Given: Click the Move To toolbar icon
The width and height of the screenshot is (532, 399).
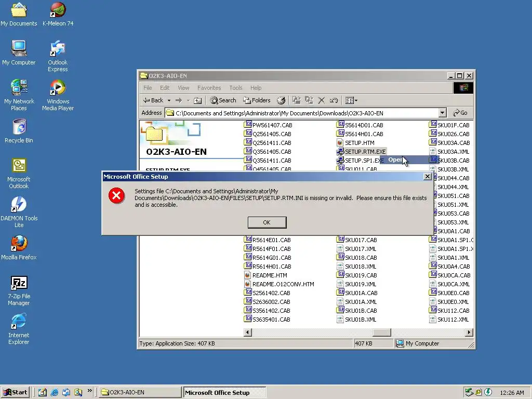Looking at the screenshot, I should 297,100.
